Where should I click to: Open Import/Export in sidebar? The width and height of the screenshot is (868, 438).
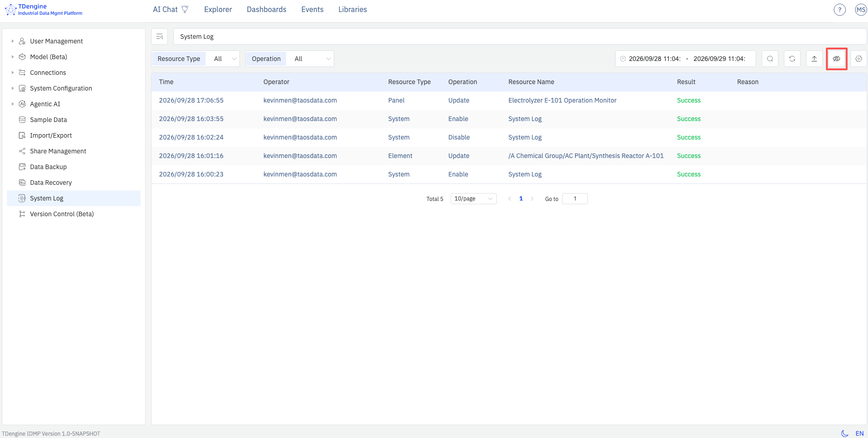(x=74, y=135)
